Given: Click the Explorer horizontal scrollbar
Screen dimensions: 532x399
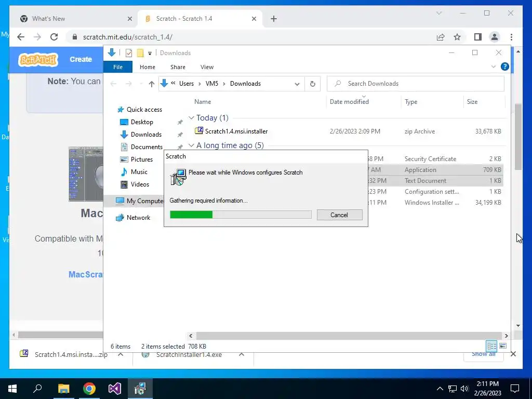Looking at the screenshot, I should pos(349,336).
